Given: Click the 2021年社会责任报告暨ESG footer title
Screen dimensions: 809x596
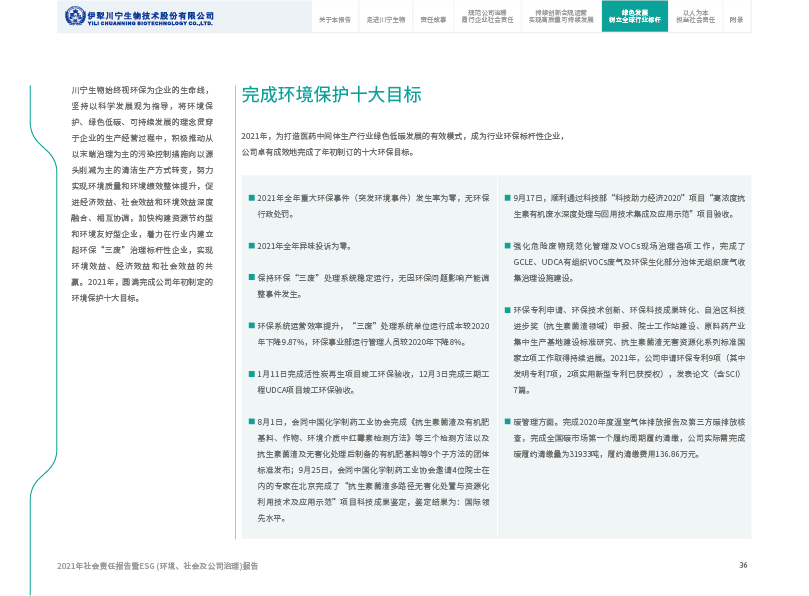Looking at the screenshot, I should click(157, 566).
